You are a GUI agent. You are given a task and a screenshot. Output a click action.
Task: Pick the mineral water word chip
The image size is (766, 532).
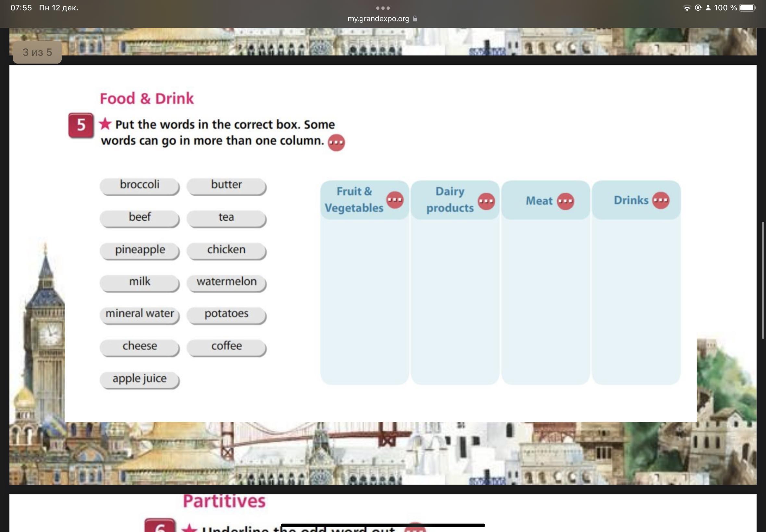(x=139, y=314)
